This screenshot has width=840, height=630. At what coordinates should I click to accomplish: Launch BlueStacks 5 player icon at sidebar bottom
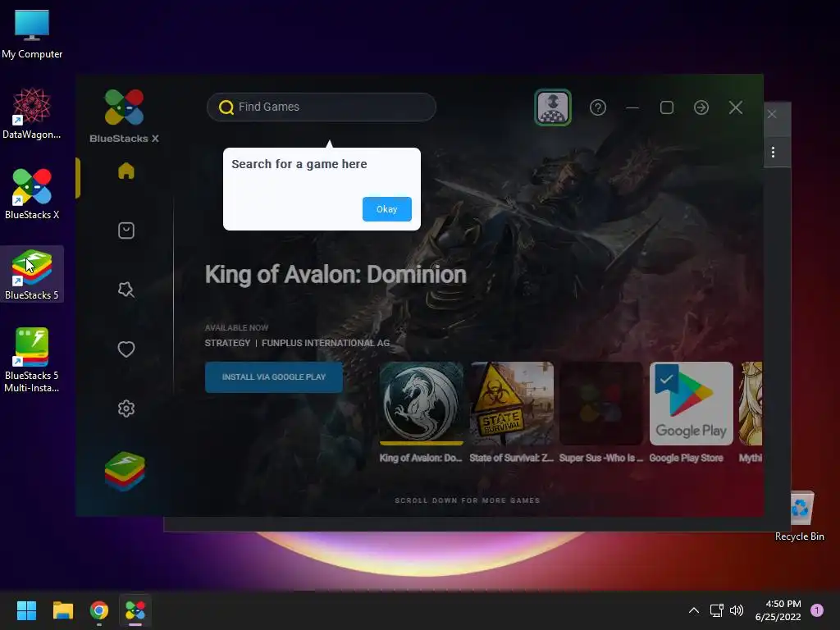[x=125, y=472]
